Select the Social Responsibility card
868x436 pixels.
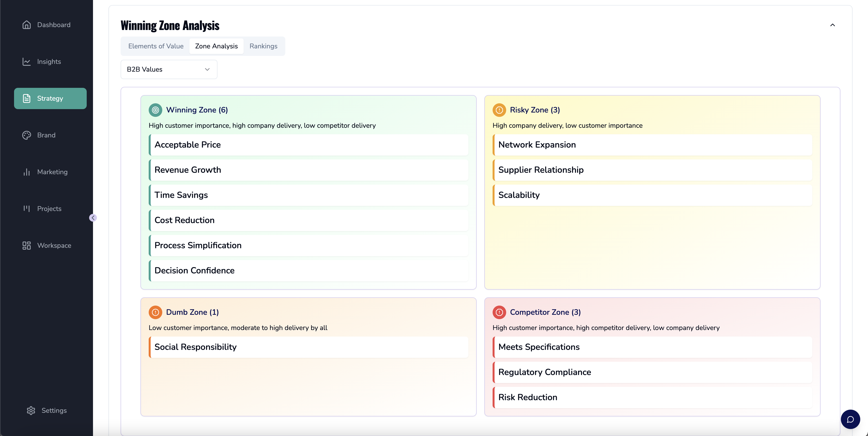click(308, 347)
